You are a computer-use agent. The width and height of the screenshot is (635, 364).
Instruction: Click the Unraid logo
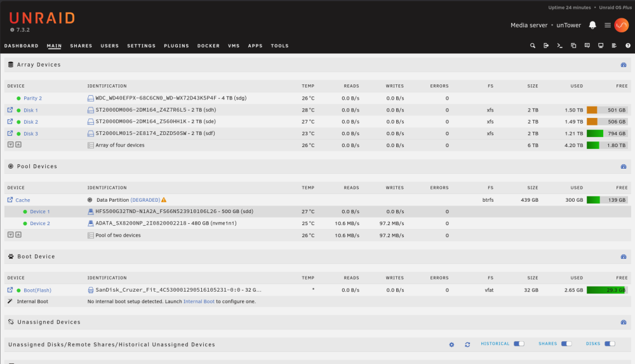[x=42, y=18]
